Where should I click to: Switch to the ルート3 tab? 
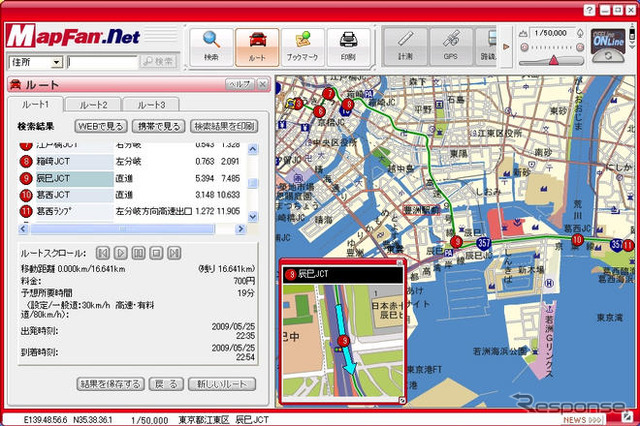coord(151,105)
